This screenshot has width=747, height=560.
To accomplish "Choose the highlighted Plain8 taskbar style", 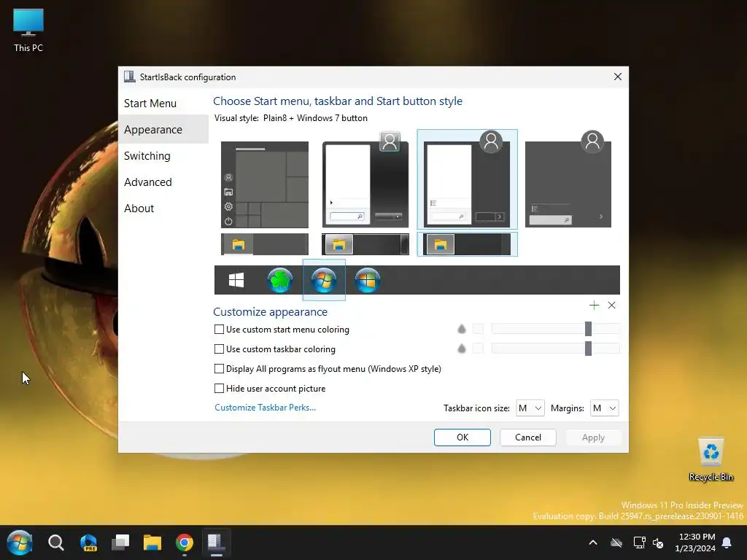I will (467, 244).
